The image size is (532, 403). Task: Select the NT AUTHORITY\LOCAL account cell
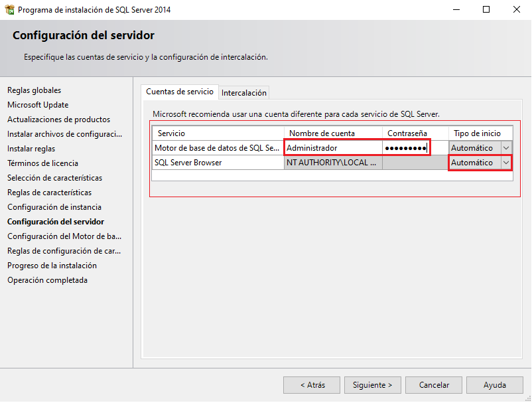pos(333,163)
